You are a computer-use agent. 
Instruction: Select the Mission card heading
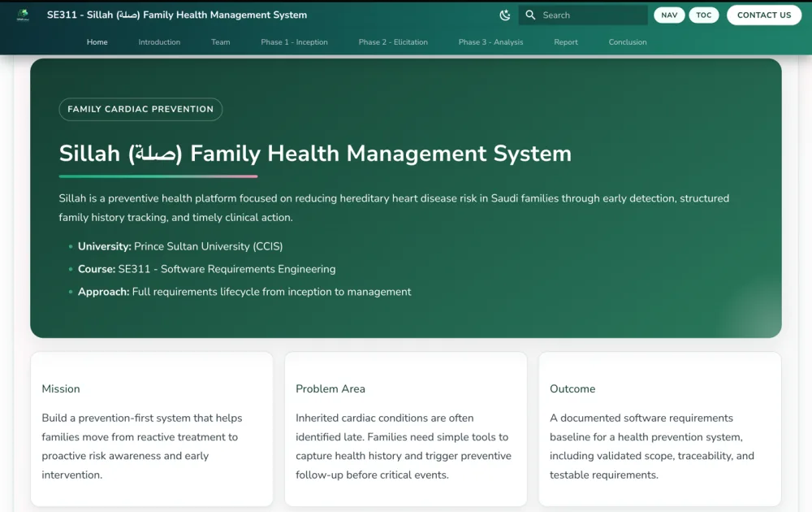click(61, 389)
